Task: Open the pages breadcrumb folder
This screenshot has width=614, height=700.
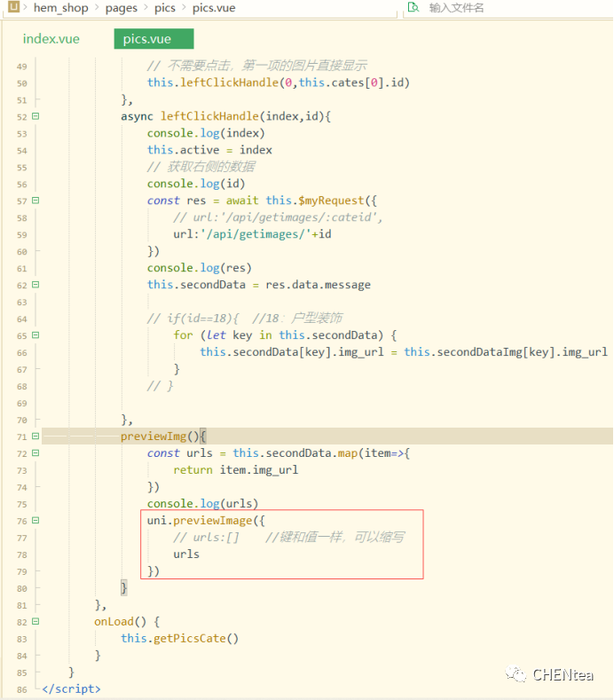Action: 121,8
